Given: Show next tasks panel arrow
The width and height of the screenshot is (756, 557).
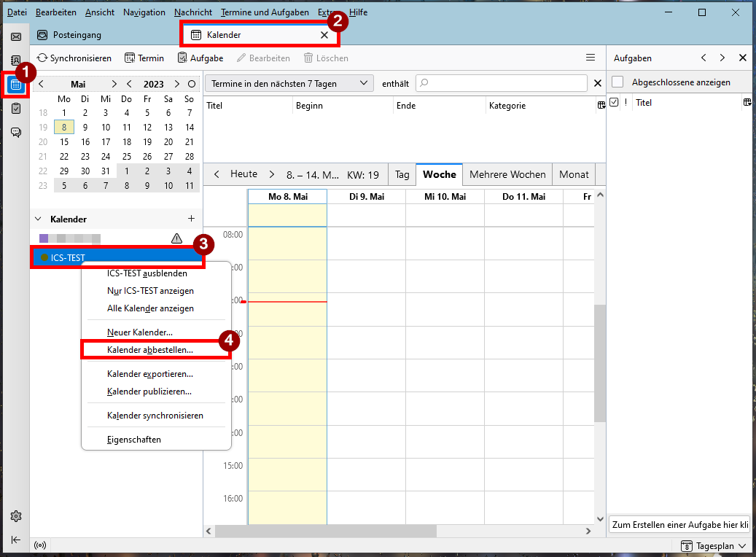Looking at the screenshot, I should point(722,58).
